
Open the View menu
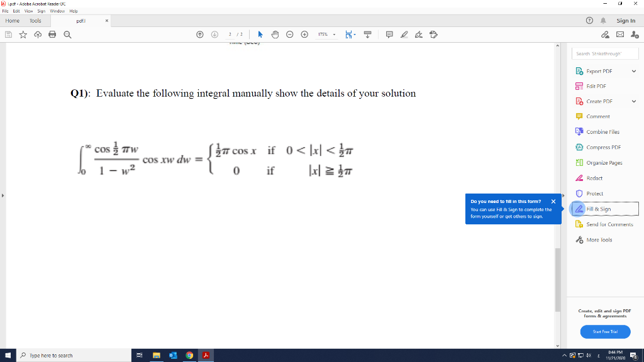coord(28,11)
